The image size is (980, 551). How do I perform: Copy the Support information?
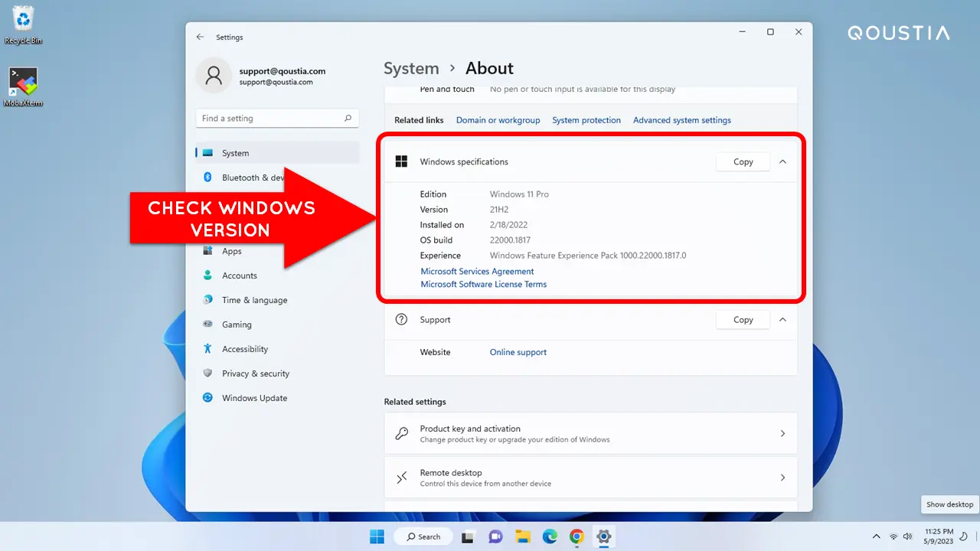click(743, 320)
